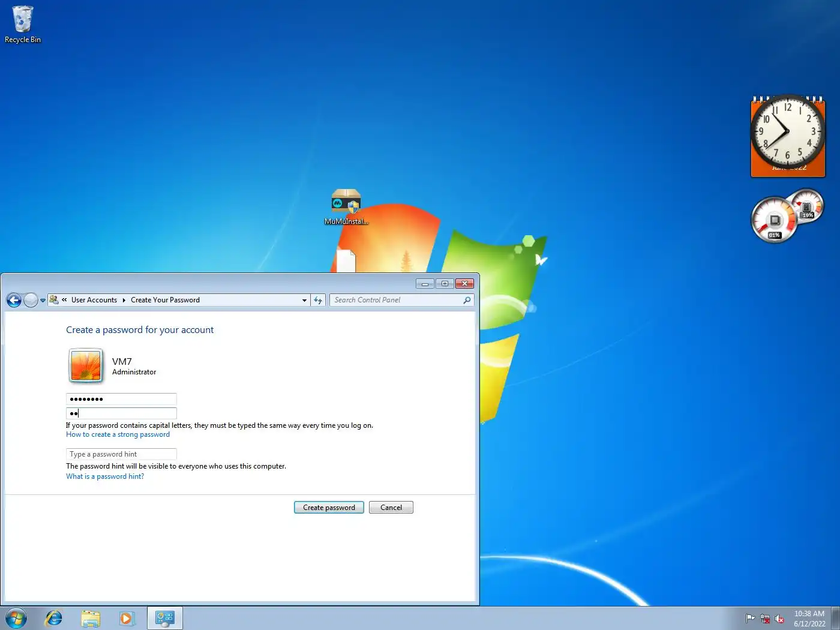
Task: Click the Control Panel taskbar button
Action: pyautogui.click(x=164, y=618)
